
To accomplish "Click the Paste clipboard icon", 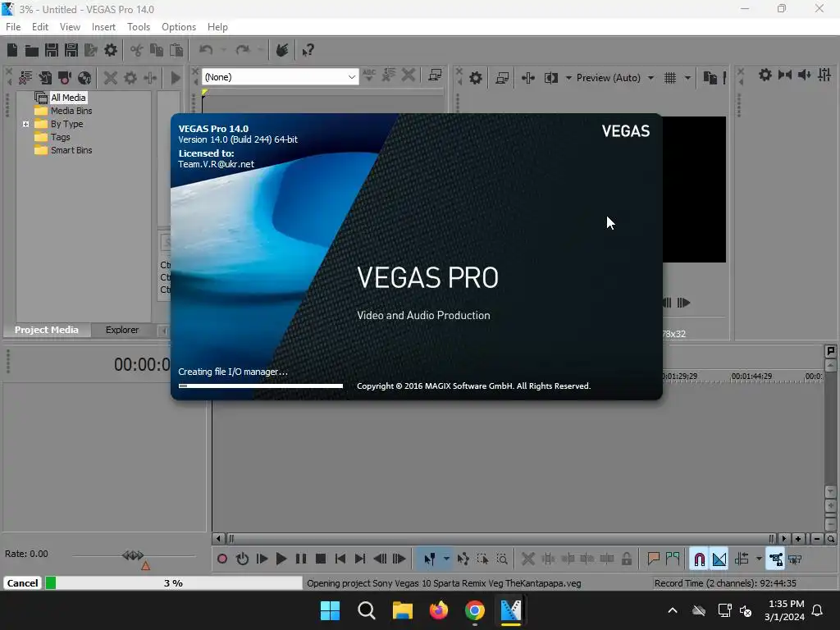I will pos(176,50).
